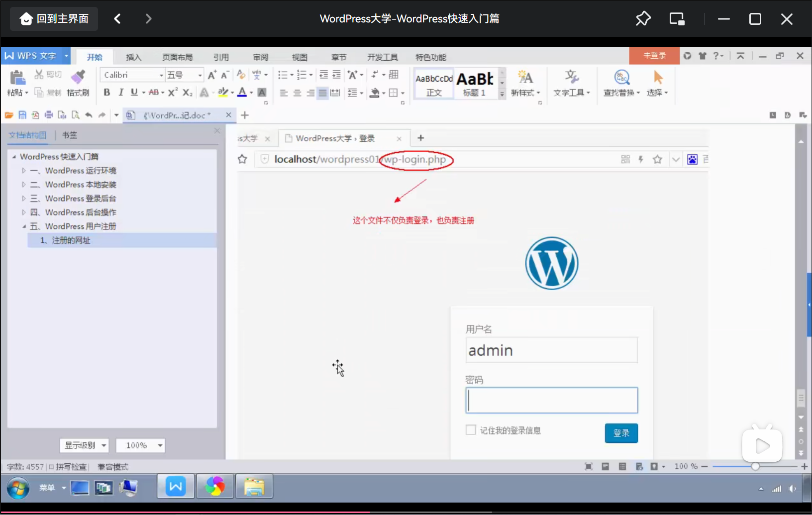This screenshot has width=812, height=515.
Task: Click the paragraph shading bucket icon
Action: click(375, 93)
